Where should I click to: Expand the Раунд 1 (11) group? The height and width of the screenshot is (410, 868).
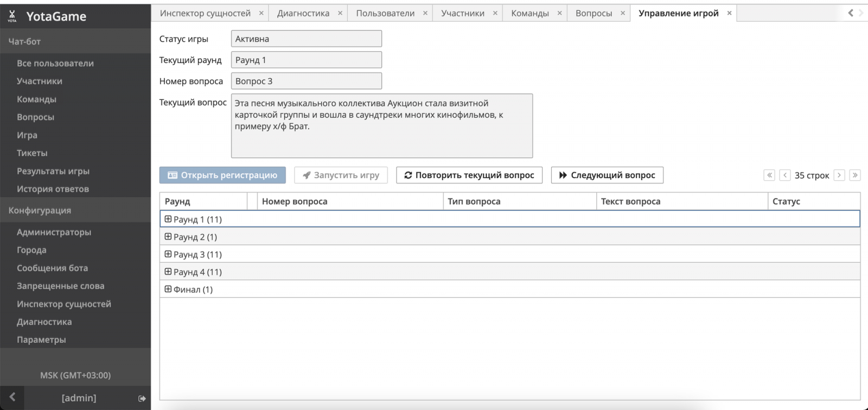[168, 219]
